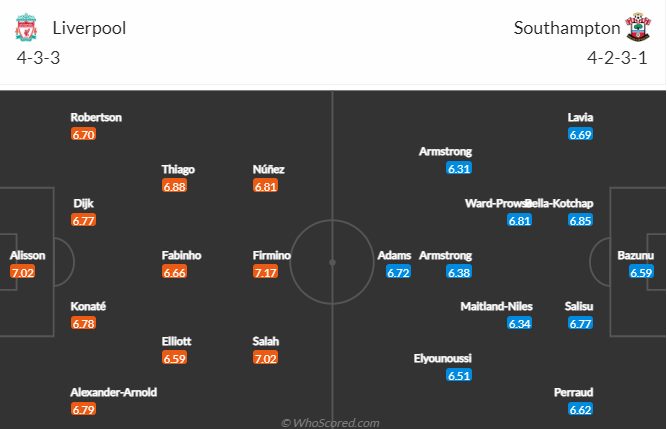
Task: Open Elyounoussi player name
Action: 442,358
